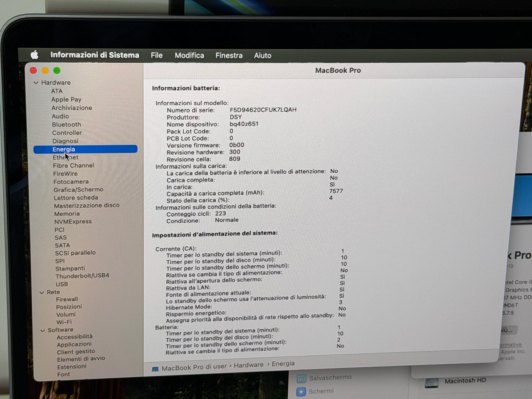Select Archiviazione in the sidebar
This screenshot has width=532, height=399.
click(72, 108)
